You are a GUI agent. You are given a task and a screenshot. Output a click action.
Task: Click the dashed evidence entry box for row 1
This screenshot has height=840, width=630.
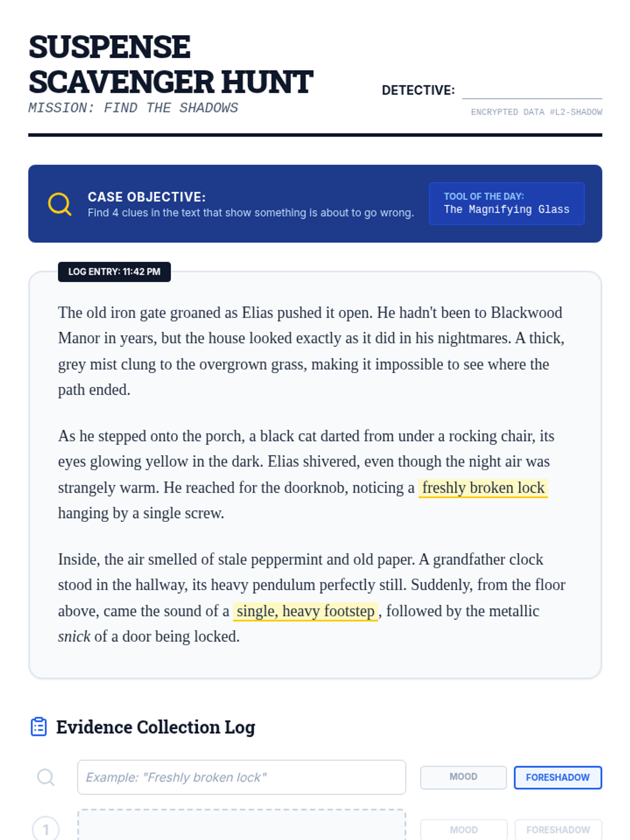(241, 825)
